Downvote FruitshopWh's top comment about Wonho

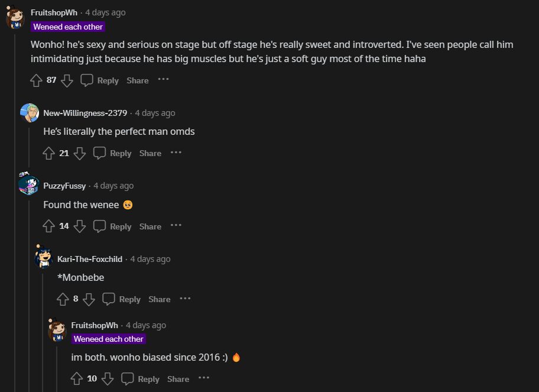67,80
